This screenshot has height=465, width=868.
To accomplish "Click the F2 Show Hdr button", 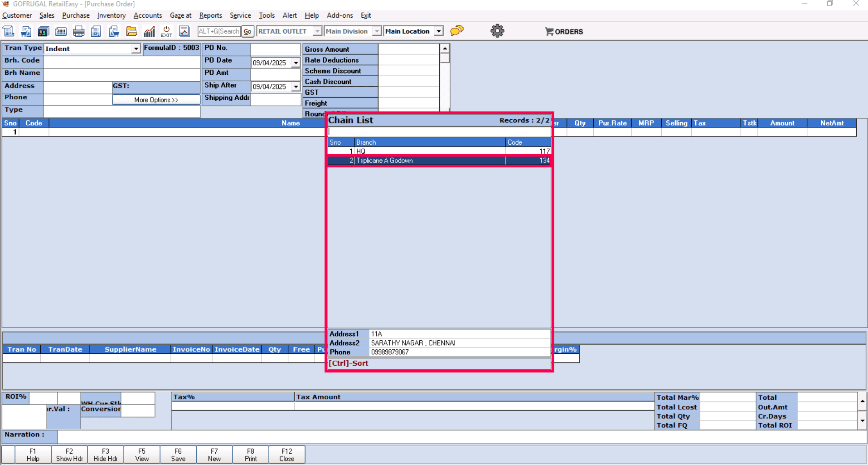I will point(69,455).
